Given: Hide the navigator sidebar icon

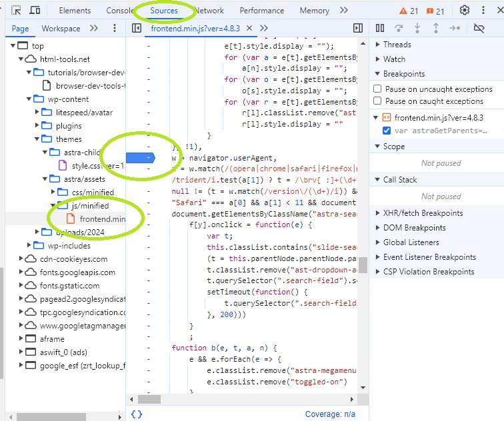Looking at the screenshot, I should tap(136, 28).
